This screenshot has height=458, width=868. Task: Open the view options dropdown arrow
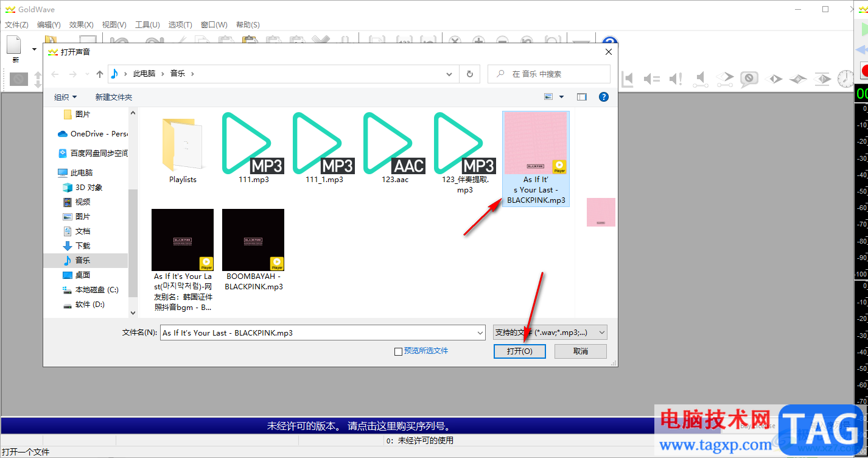[561, 97]
